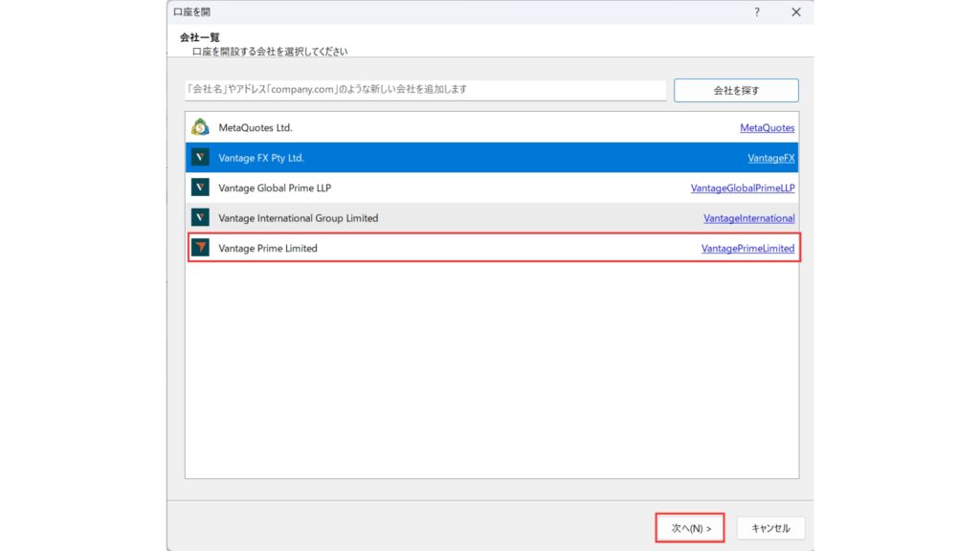Select the Vantage Prime Limited company name

[x=268, y=249]
